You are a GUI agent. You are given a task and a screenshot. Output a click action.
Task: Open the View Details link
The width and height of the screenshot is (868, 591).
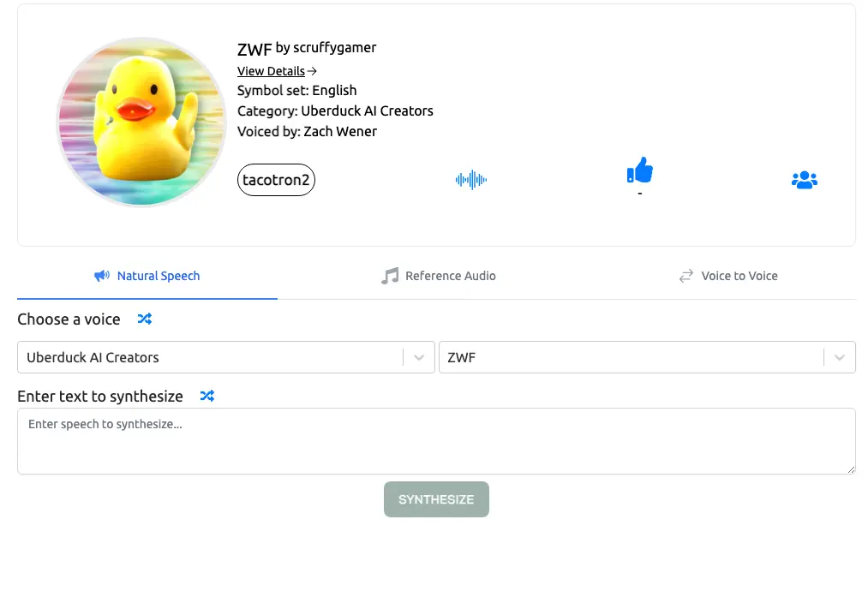pyautogui.click(x=277, y=71)
